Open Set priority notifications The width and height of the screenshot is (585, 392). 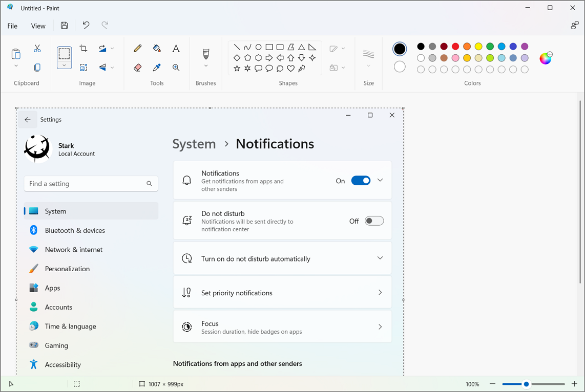282,293
